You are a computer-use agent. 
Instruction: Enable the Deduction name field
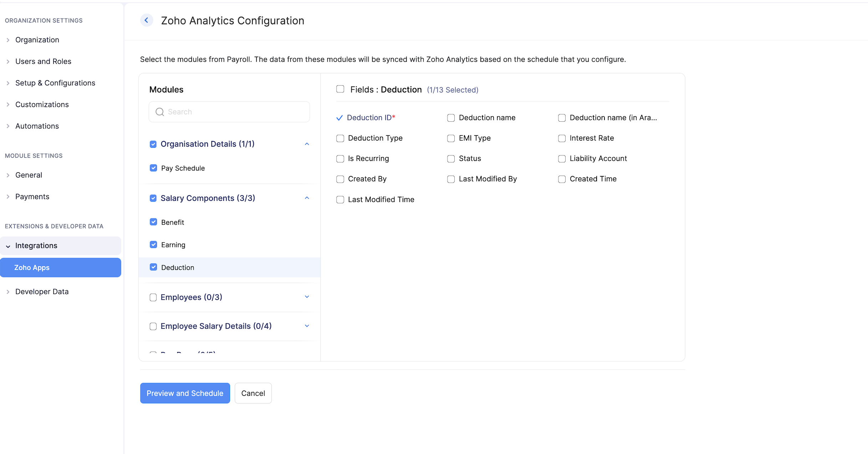451,118
